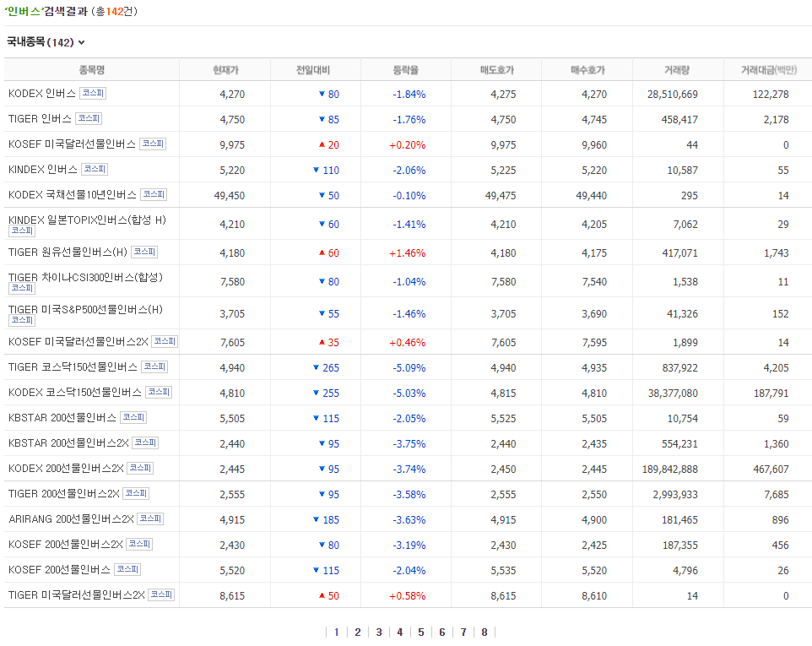Click the down arrow in KODEX 인버스 row
This screenshot has width=812, height=646.
pyautogui.click(x=322, y=94)
